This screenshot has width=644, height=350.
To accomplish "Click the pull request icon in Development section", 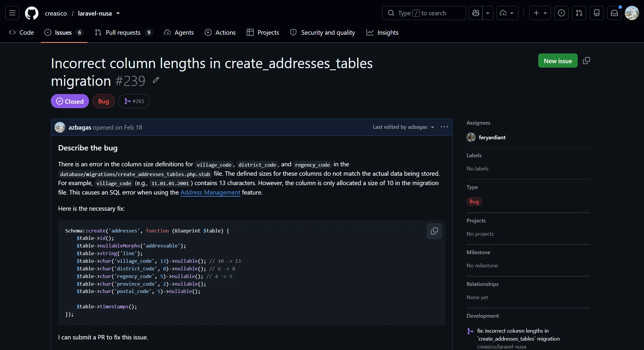I will click(x=470, y=331).
